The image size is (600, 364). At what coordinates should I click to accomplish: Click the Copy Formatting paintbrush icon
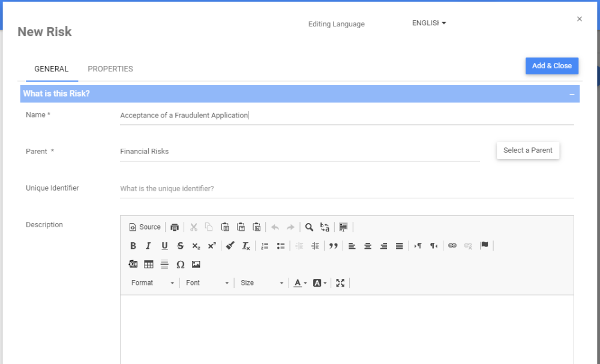tap(230, 246)
